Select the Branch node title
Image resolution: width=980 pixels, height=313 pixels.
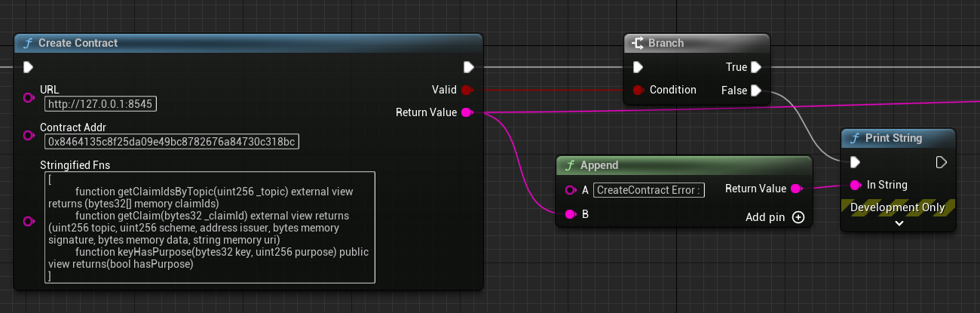tap(666, 43)
